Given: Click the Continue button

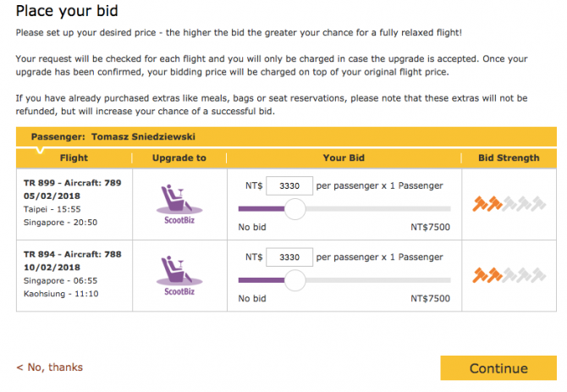Looking at the screenshot, I should [498, 368].
